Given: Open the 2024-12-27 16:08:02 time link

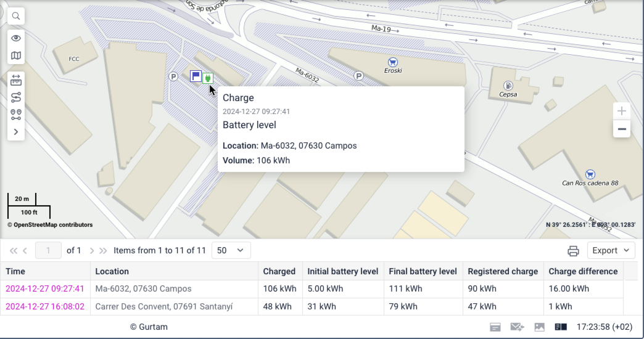Looking at the screenshot, I should (45, 306).
